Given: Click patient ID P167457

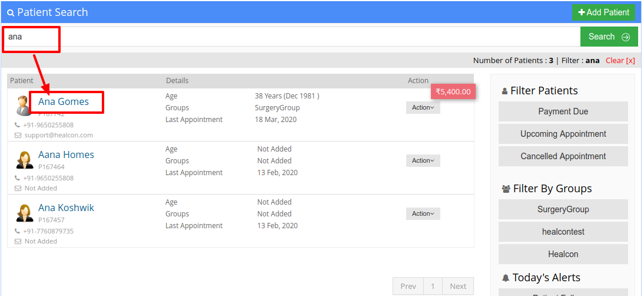Looking at the screenshot, I should pyautogui.click(x=51, y=220).
